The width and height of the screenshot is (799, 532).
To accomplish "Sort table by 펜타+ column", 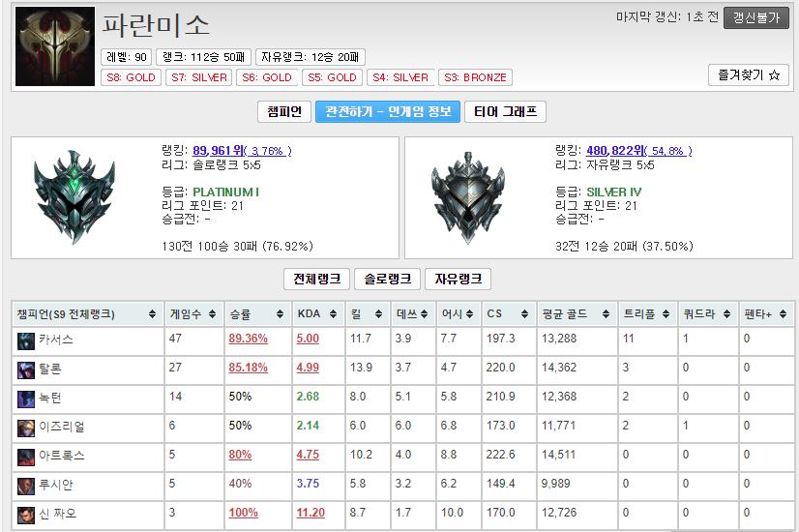I will 766,314.
